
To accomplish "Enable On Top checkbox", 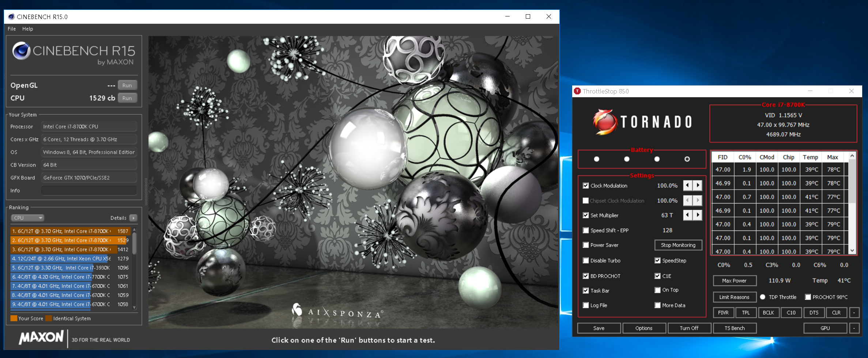I will [x=657, y=290].
